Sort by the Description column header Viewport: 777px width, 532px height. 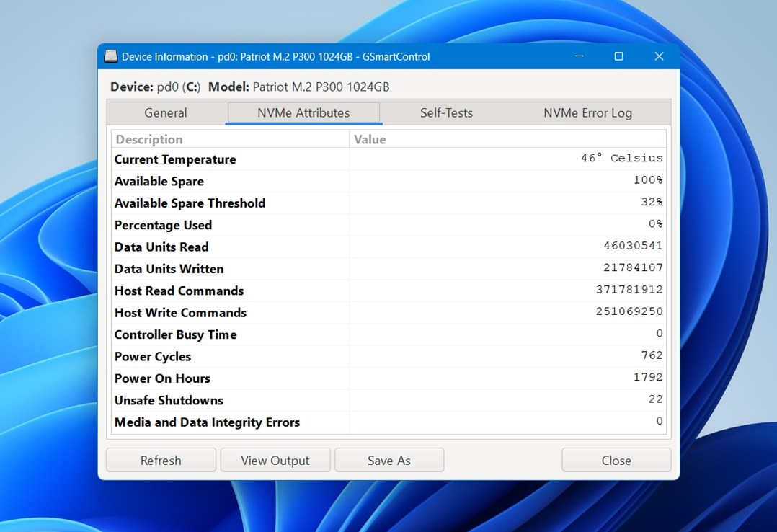pos(231,139)
